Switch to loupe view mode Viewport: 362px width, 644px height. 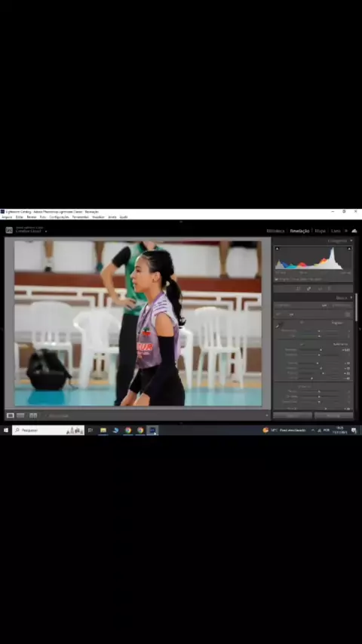[11, 416]
